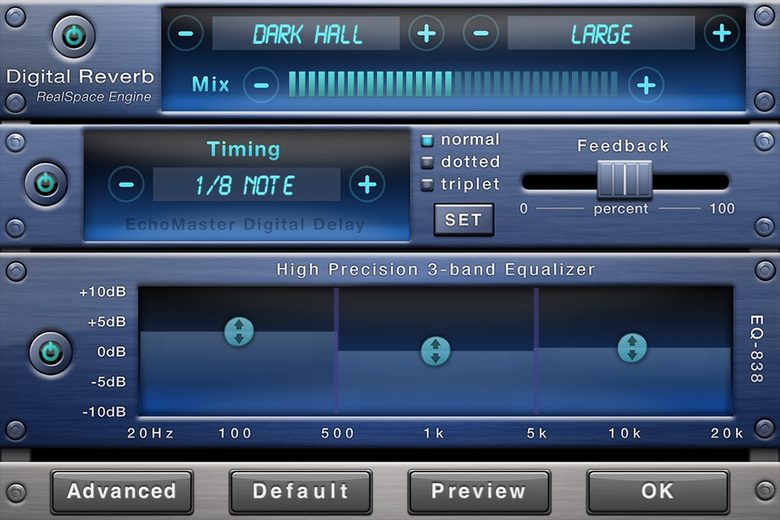Click High Precision 3-band Equalizer title
The height and width of the screenshot is (520, 780).
pos(436,270)
